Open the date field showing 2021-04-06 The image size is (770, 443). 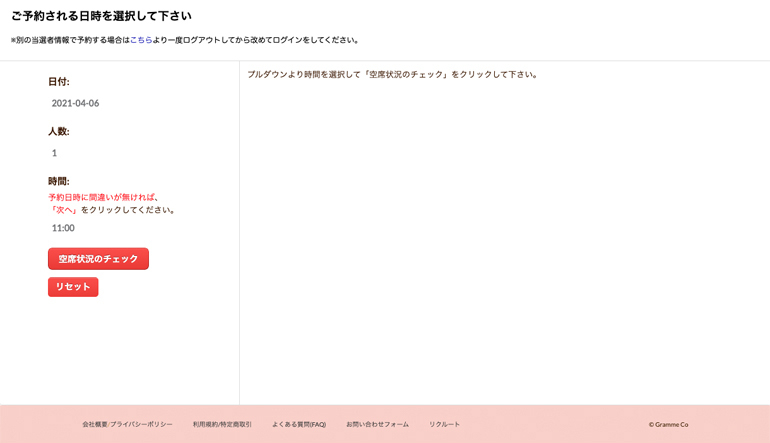(76, 103)
